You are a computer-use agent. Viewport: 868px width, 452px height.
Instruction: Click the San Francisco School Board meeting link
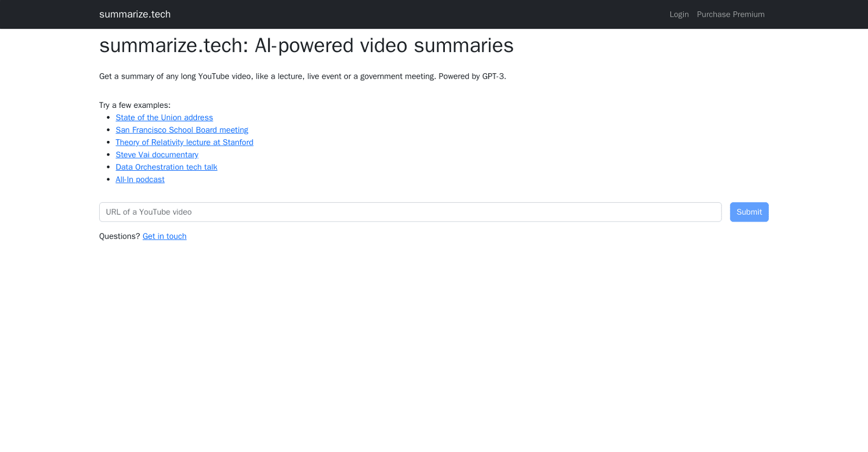(x=182, y=130)
